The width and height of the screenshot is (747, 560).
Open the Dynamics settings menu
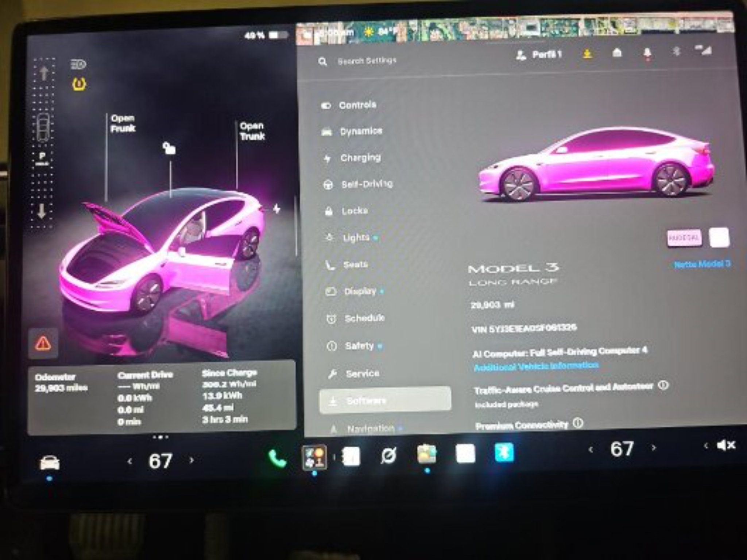(x=352, y=131)
